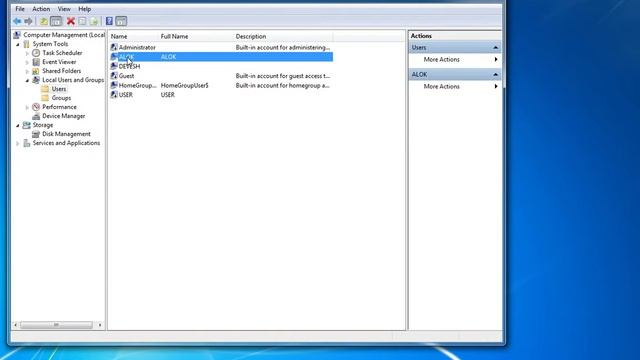640x360 pixels.
Task: Select the ALOK user row
Action: 221,57
